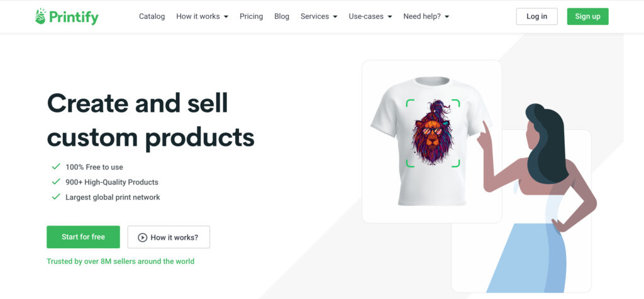Screen dimensions: 644x299
Task: Click the lion design on the t-shirt
Action: pos(432,133)
